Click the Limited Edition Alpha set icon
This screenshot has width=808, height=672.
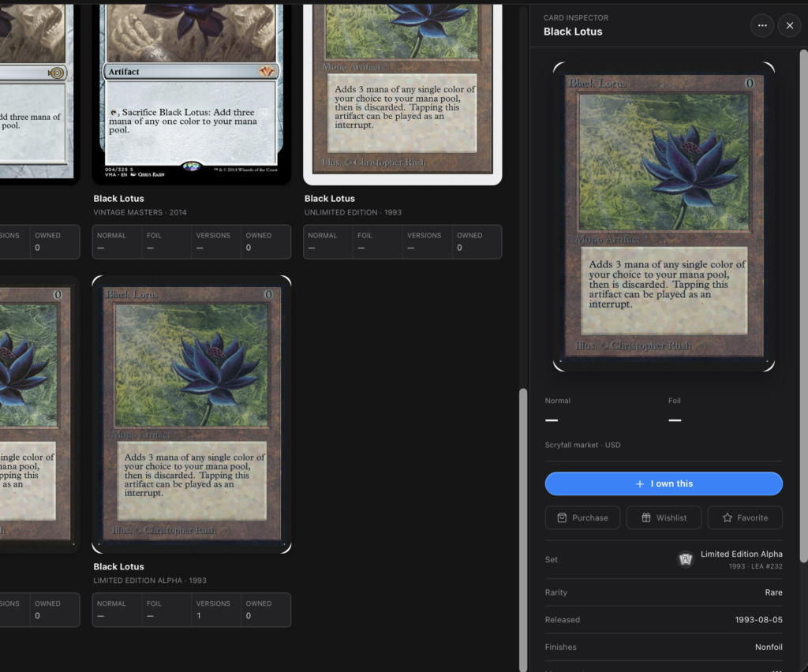[686, 559]
